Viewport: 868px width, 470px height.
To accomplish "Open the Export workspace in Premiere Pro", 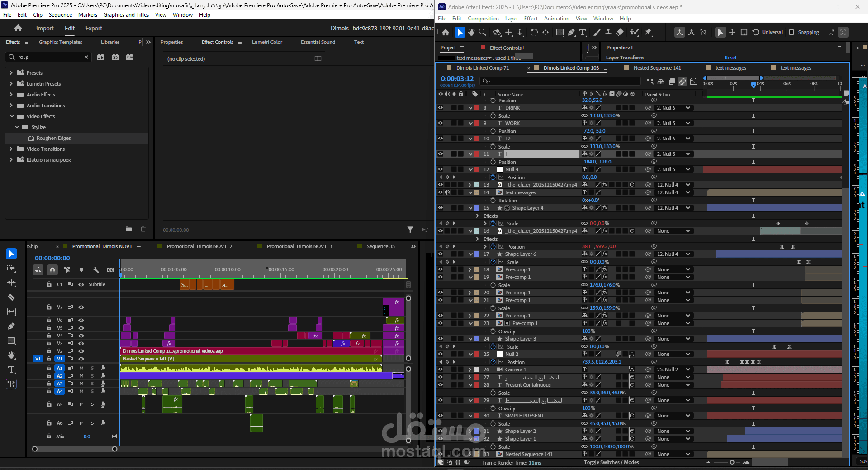I will 94,28.
